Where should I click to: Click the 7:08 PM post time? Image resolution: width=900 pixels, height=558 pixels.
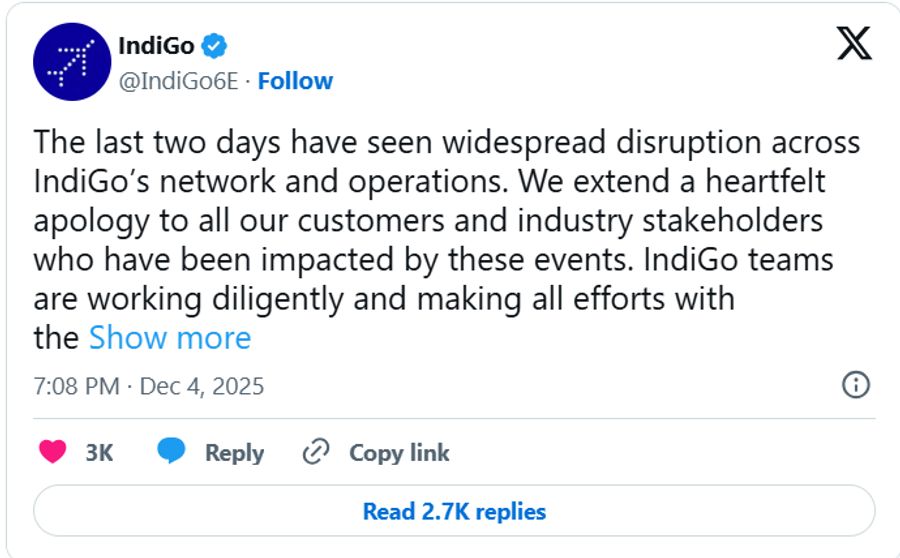click(76, 386)
